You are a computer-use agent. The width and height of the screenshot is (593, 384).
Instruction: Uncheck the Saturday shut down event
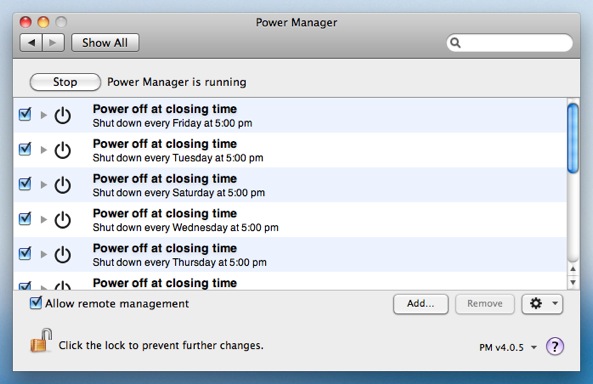pos(25,183)
